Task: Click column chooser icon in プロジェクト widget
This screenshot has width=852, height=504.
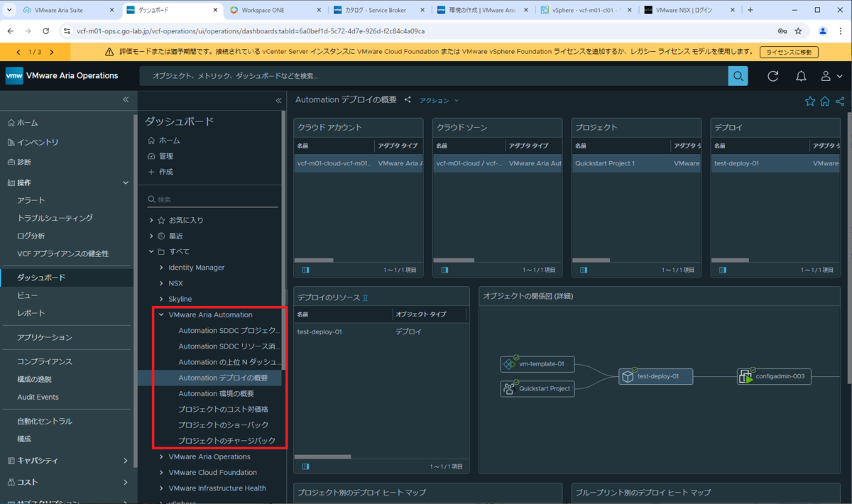Action: click(x=584, y=270)
